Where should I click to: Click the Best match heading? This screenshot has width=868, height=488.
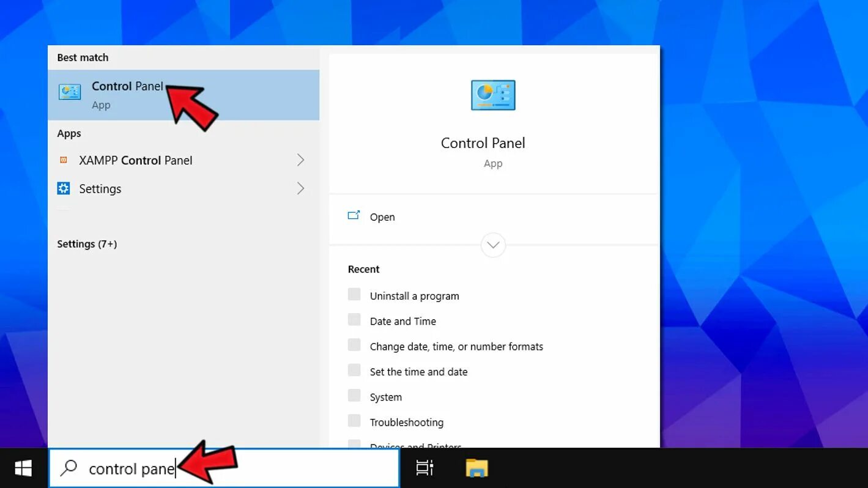point(83,57)
